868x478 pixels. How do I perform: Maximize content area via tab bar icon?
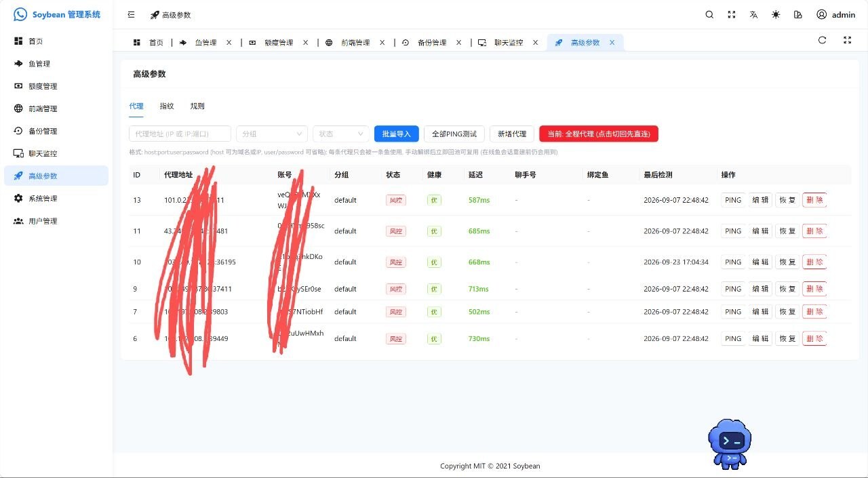click(847, 40)
